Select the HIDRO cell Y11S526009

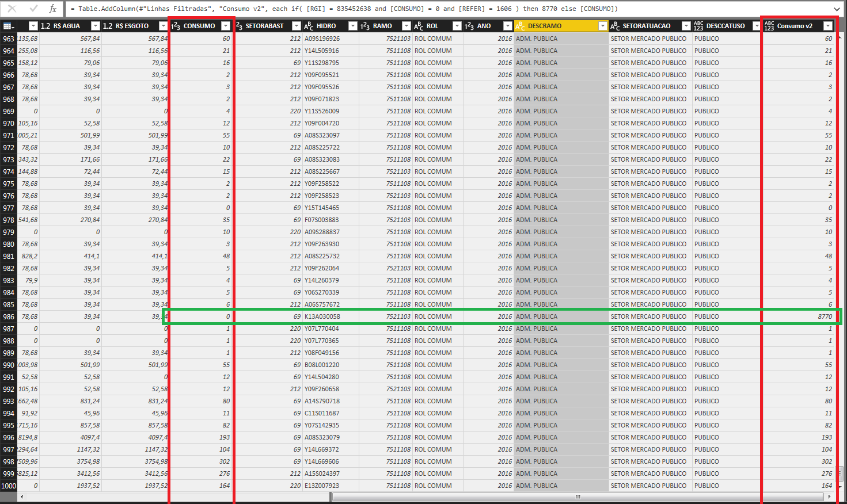pos(331,111)
